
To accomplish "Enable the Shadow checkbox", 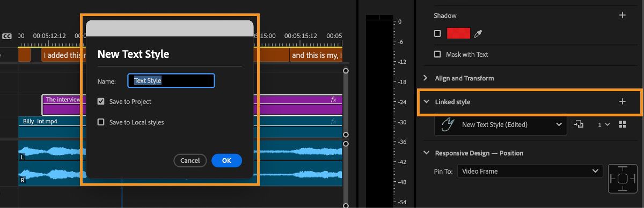I will pos(437,34).
